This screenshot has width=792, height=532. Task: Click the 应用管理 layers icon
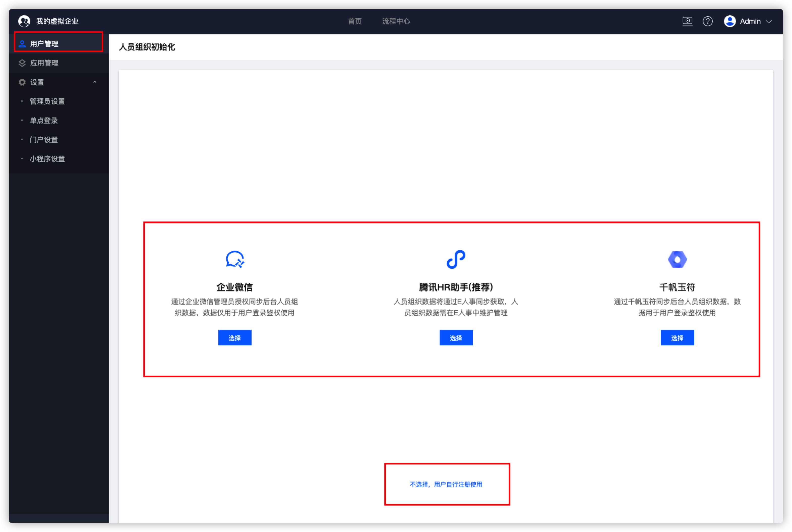22,63
